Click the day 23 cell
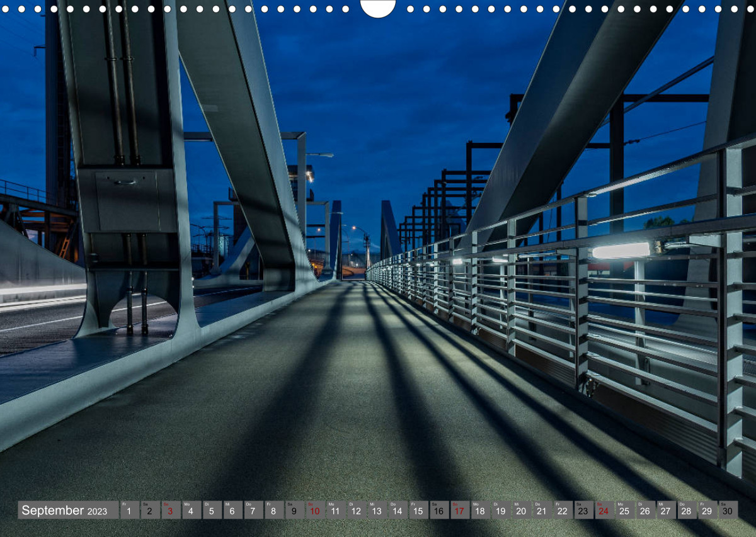This screenshot has width=756, height=537. [583, 510]
